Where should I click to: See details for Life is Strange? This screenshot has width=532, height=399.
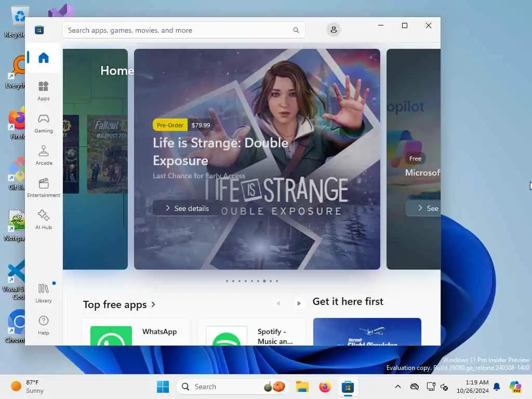(x=187, y=208)
